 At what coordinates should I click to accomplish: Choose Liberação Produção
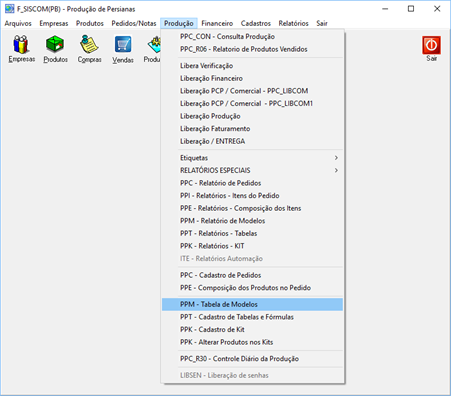tap(252, 116)
